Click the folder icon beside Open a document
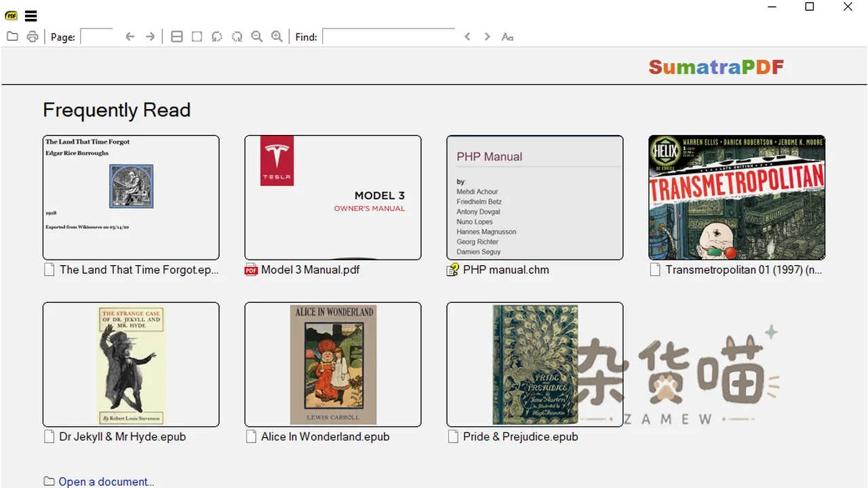868x488 pixels. pos(49,481)
